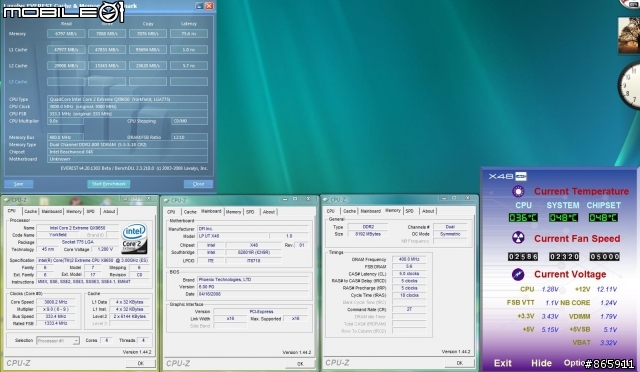Open the photo slideshow gadget in sidebar
The width and height of the screenshot is (640, 372).
click(629, 36)
